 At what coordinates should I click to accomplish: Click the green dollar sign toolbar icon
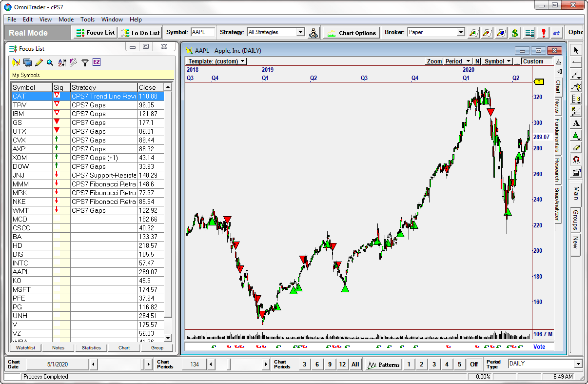coord(515,33)
